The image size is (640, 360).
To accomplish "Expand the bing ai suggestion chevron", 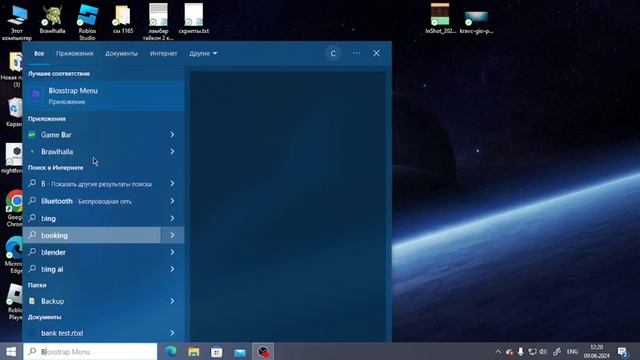I will click(x=172, y=269).
